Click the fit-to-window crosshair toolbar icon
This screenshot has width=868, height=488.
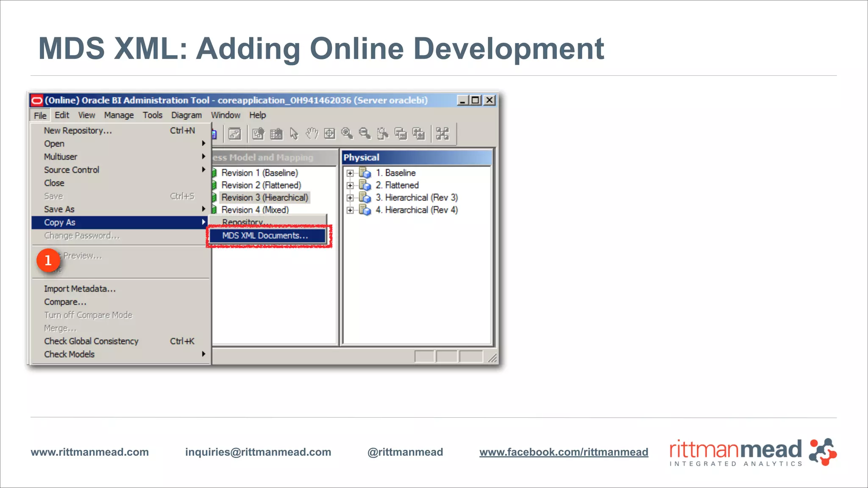point(329,134)
